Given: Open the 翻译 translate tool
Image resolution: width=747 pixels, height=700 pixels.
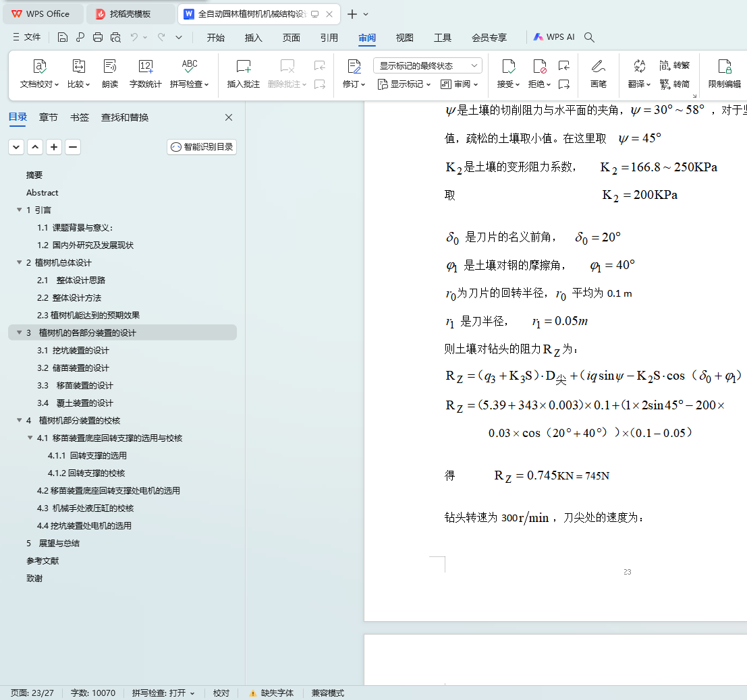Looking at the screenshot, I should [639, 74].
